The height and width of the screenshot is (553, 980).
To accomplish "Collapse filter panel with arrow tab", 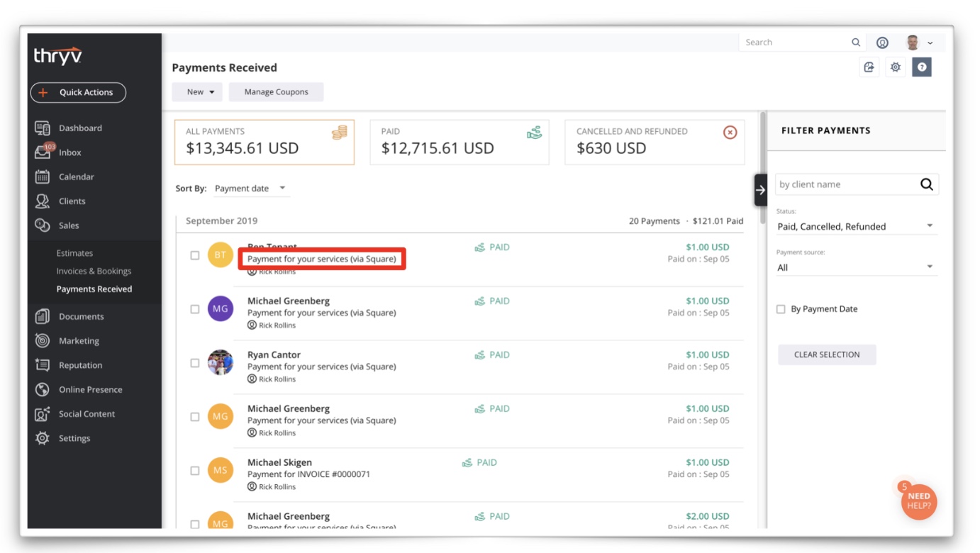I will point(760,190).
